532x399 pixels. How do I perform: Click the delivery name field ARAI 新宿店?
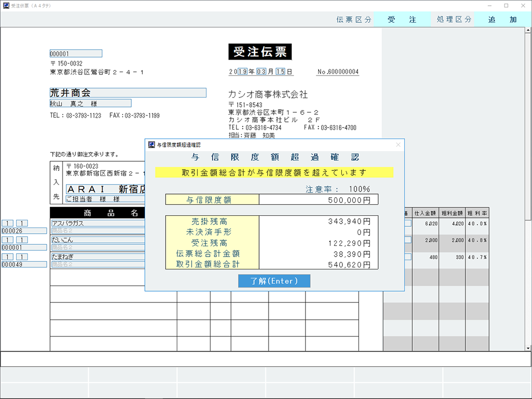point(105,189)
